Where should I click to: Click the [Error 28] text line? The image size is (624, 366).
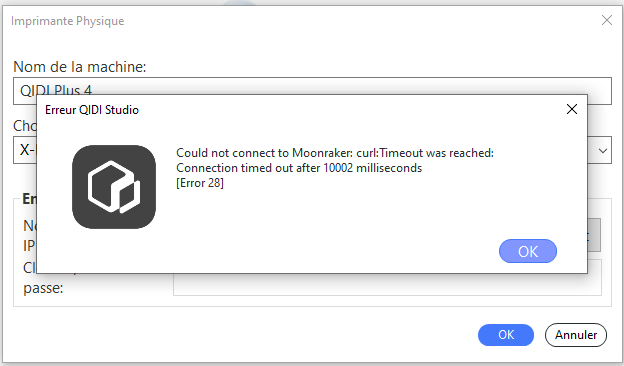(x=200, y=183)
